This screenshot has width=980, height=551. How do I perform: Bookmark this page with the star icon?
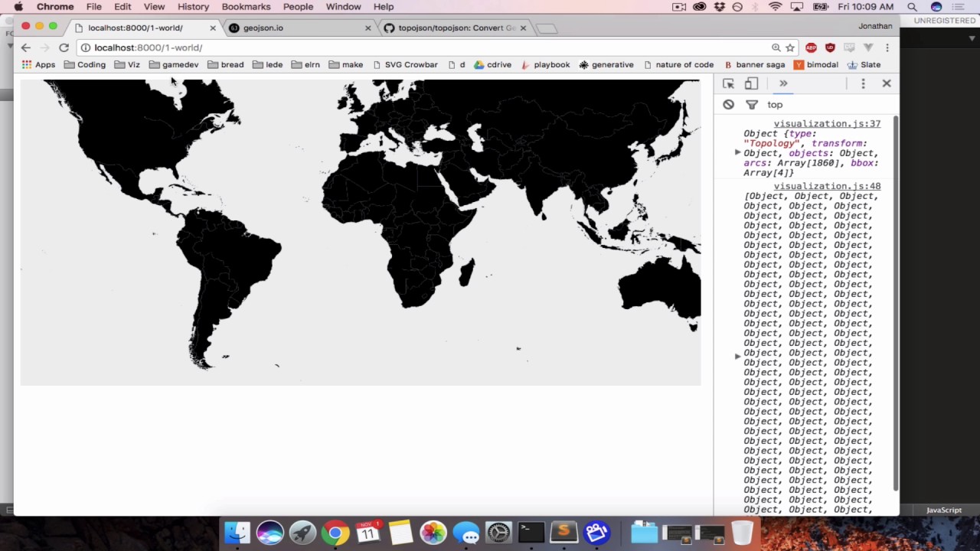pos(790,47)
